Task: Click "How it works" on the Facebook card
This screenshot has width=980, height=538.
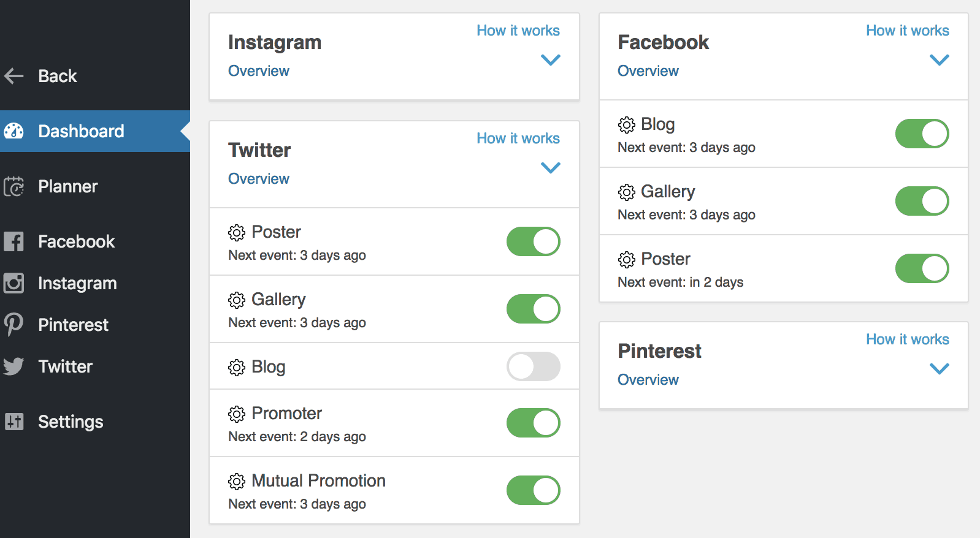Action: pos(907,31)
